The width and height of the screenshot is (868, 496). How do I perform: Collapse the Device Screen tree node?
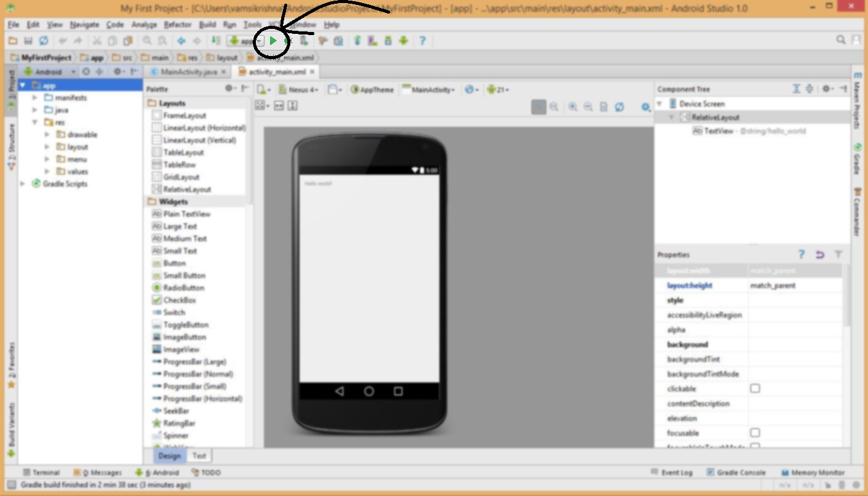click(x=659, y=104)
